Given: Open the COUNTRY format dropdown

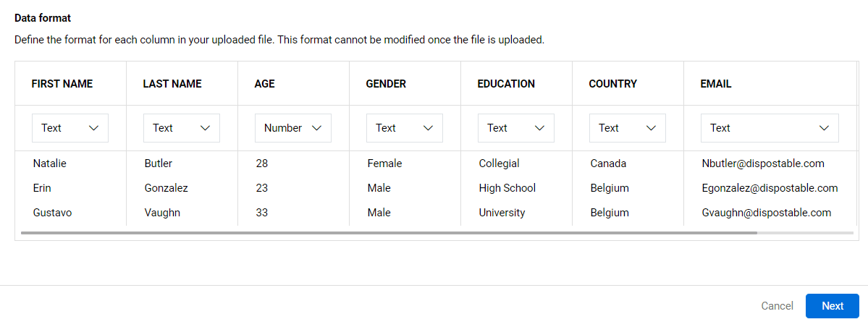Looking at the screenshot, I should click(627, 128).
